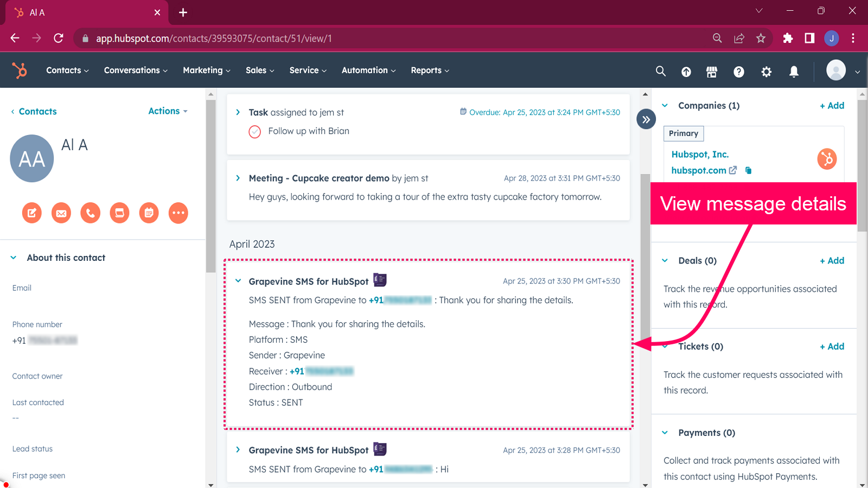The image size is (868, 488).
Task: Schedule a meeting with the calendar icon
Action: (x=149, y=213)
